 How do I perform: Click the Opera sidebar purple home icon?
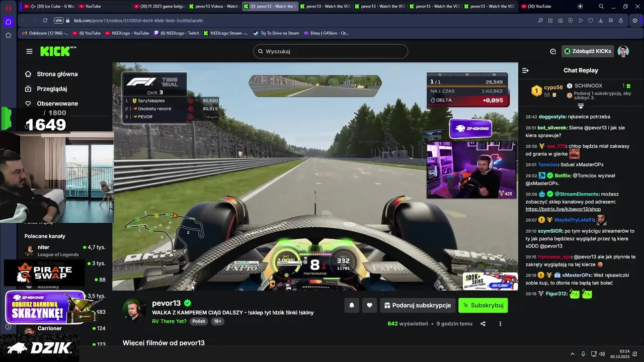pos(8,22)
